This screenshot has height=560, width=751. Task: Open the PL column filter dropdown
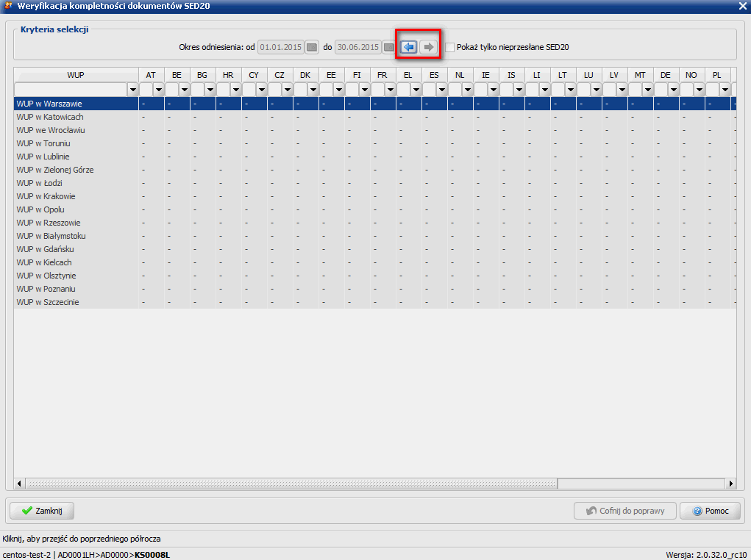tap(725, 90)
